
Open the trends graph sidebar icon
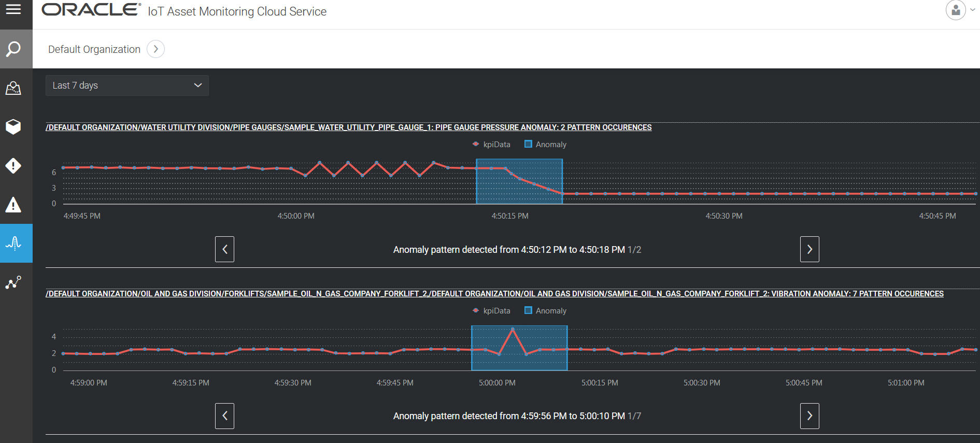(13, 282)
